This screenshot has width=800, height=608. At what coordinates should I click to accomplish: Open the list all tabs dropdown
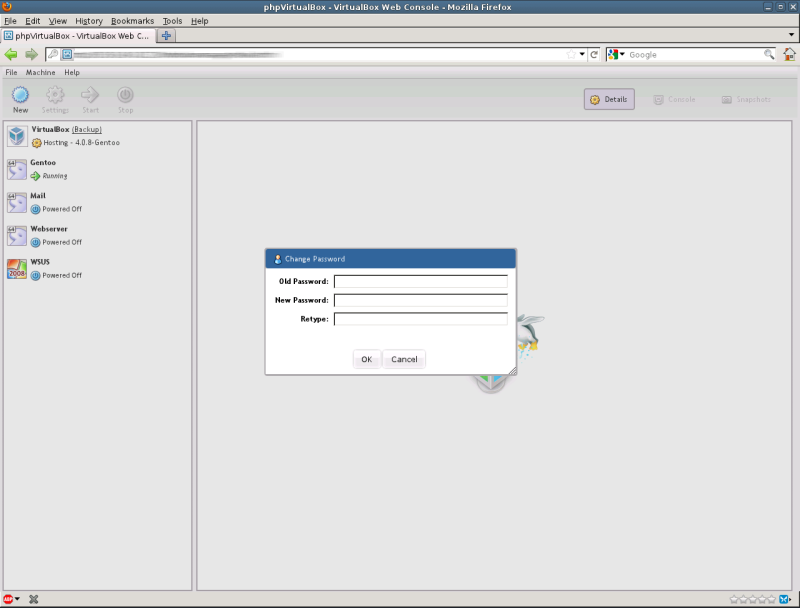point(791,35)
